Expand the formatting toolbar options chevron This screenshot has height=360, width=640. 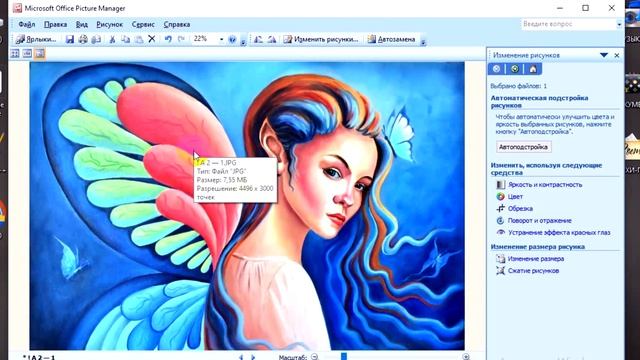423,41
